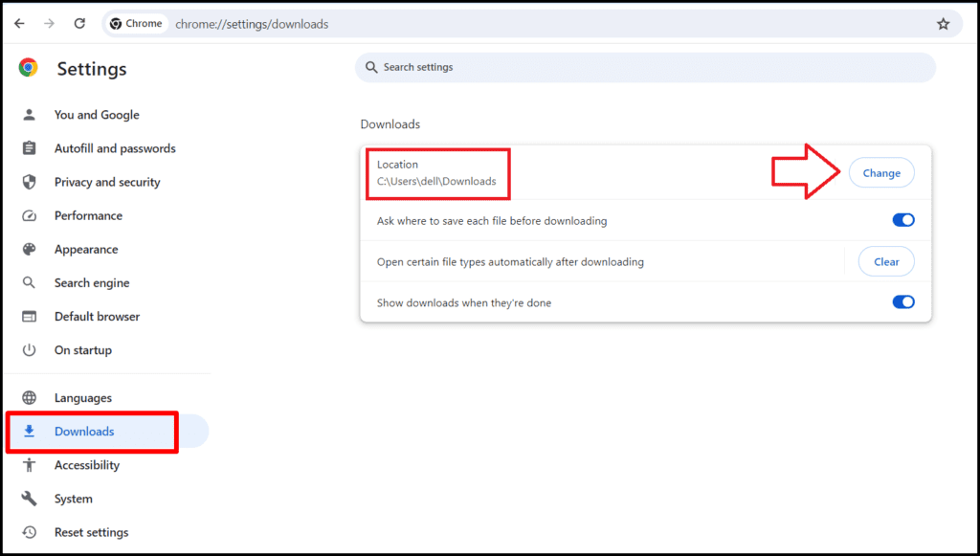Go to Privacy and security

pyautogui.click(x=107, y=183)
